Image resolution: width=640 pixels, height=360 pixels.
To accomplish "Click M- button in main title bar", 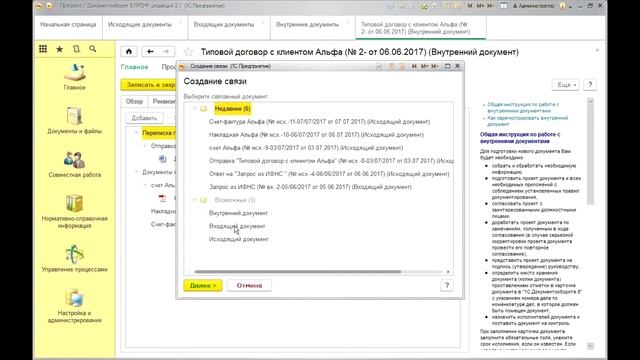I will tap(491, 6).
